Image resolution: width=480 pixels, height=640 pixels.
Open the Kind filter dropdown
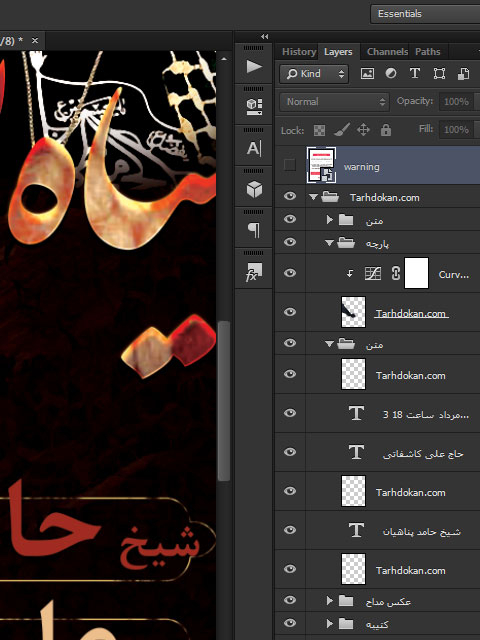[314, 74]
